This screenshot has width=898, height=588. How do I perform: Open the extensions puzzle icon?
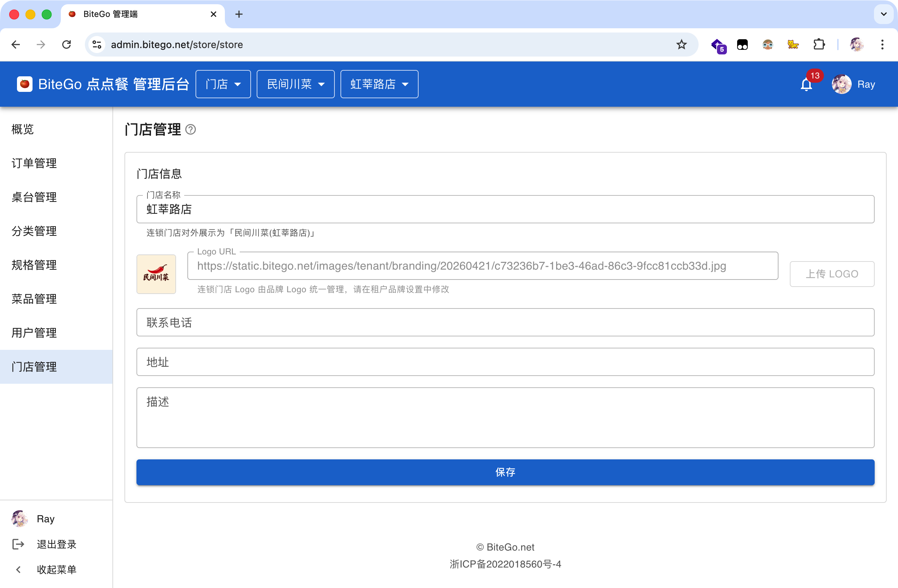(x=819, y=45)
